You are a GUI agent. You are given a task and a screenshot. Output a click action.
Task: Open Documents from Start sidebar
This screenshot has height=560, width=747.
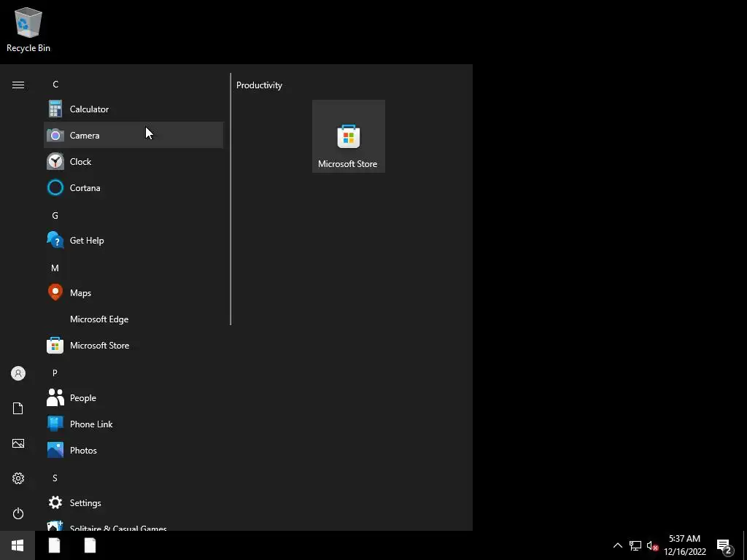click(x=18, y=408)
